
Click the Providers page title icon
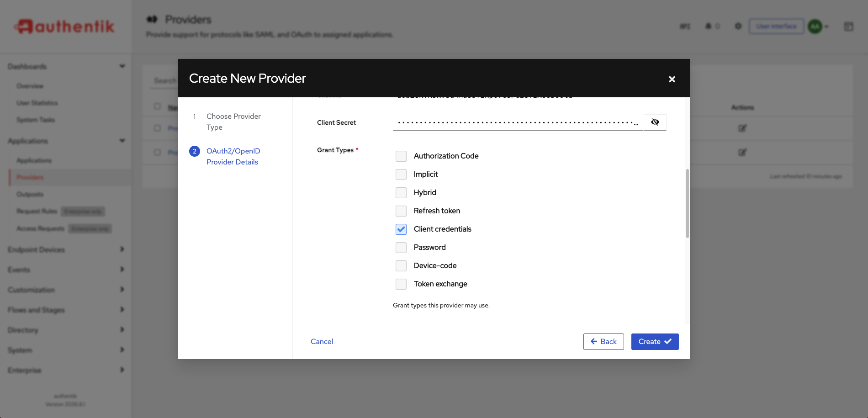[152, 19]
